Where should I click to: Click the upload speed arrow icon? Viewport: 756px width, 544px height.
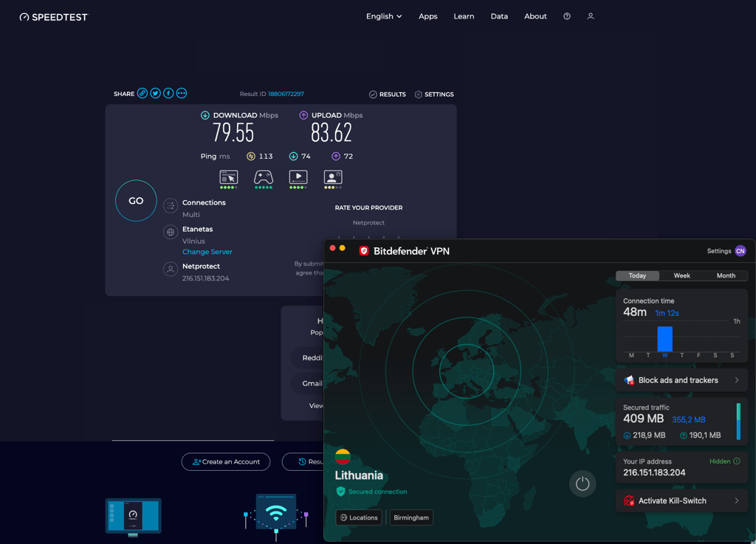tap(303, 115)
